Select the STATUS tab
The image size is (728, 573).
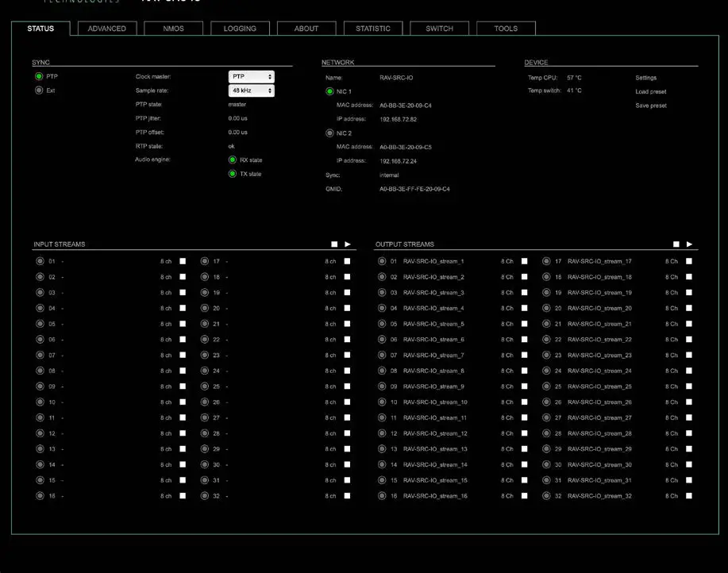tap(40, 29)
